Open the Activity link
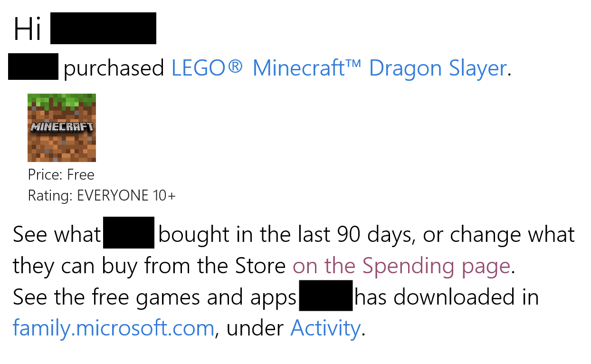Image resolution: width=591 pixels, height=364 pixels. (x=325, y=328)
